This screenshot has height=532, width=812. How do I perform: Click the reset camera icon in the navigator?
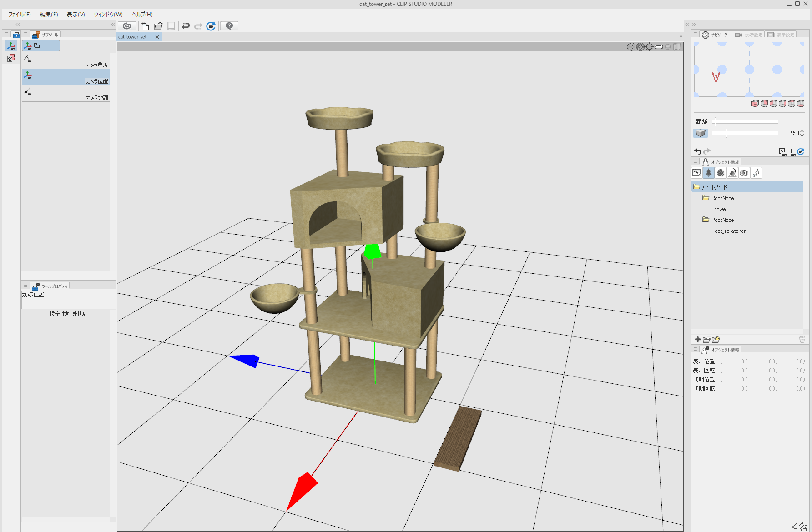(800, 151)
